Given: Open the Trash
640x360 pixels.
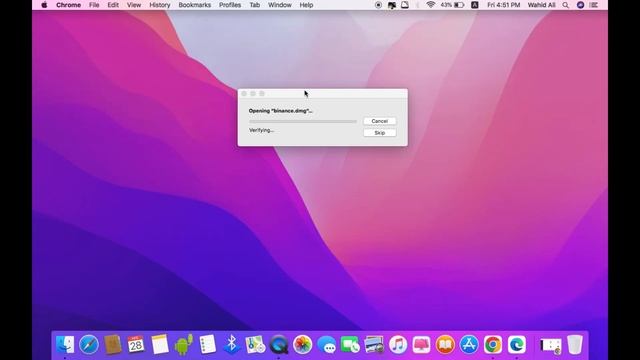Looking at the screenshot, I should (x=575, y=344).
